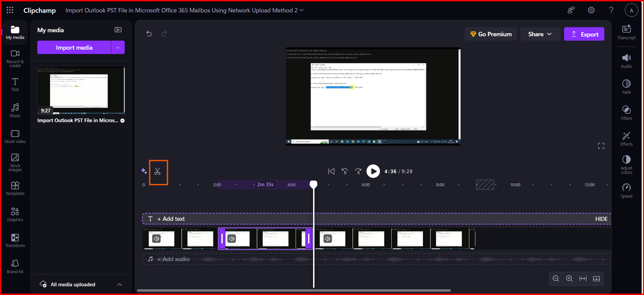
Task: Click the 6:00 mark on timeline ruler
Action: [366, 185]
